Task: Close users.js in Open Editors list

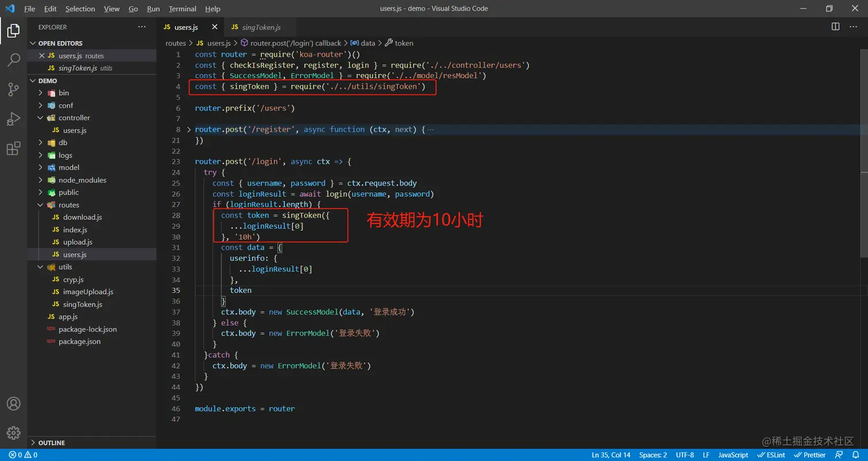Action: (x=41, y=56)
